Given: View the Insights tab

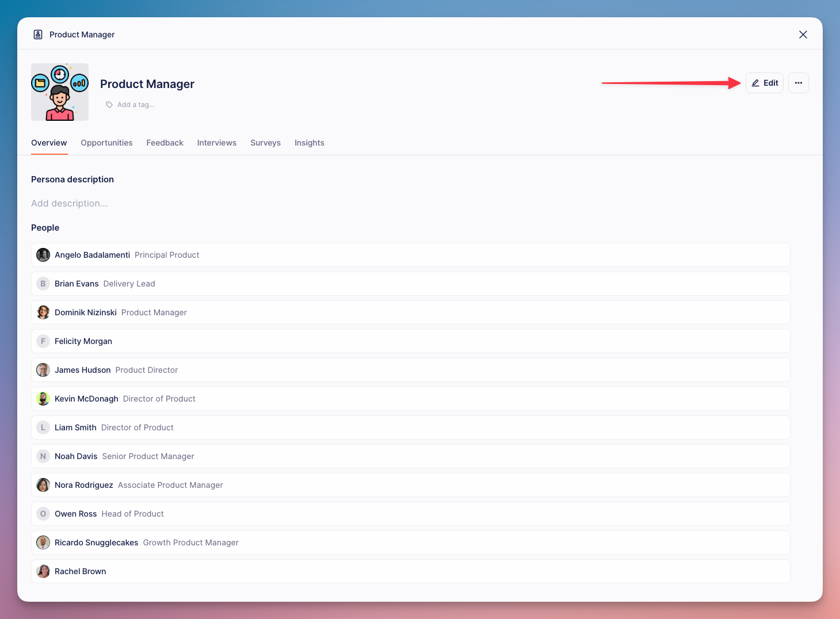Looking at the screenshot, I should tap(309, 143).
